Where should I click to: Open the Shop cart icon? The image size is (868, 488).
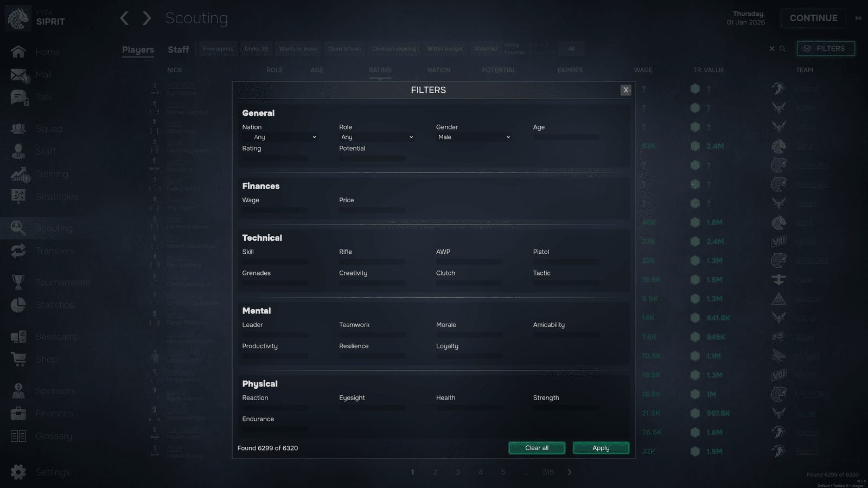(x=18, y=359)
